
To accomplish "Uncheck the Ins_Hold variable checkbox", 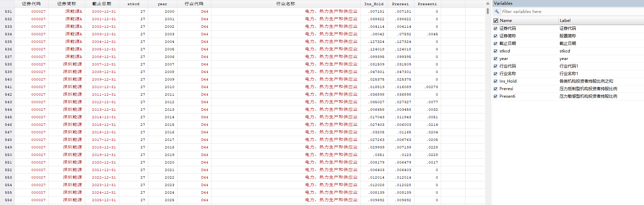I will pos(495,81).
